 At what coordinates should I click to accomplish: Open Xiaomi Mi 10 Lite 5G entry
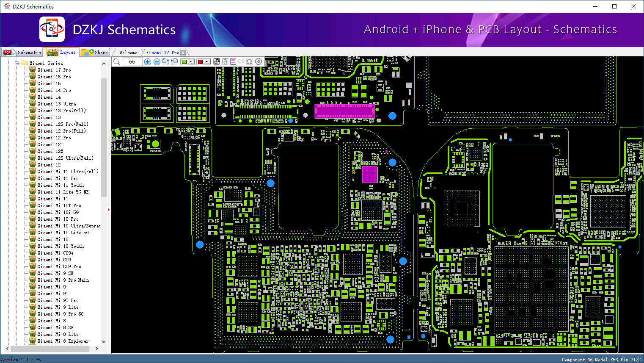(x=63, y=233)
